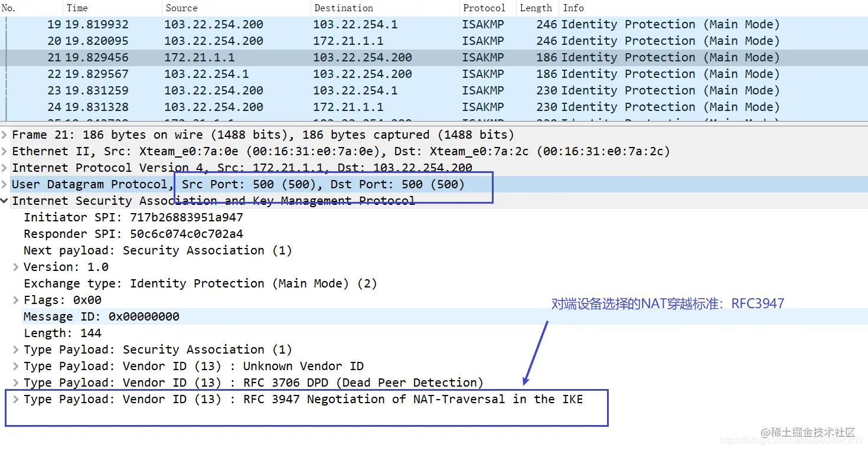Select packet 22 at time 19.829567
The image size is (868, 451).
coord(434,74)
